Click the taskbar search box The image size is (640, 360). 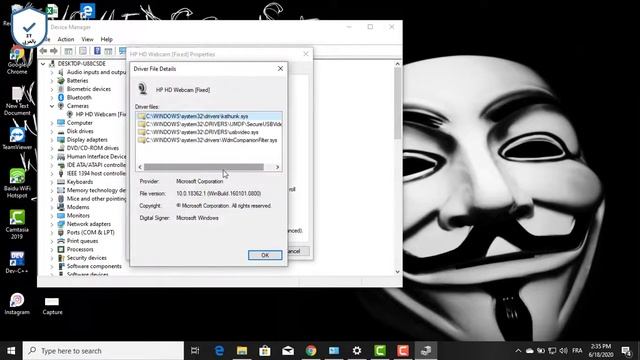103,351
